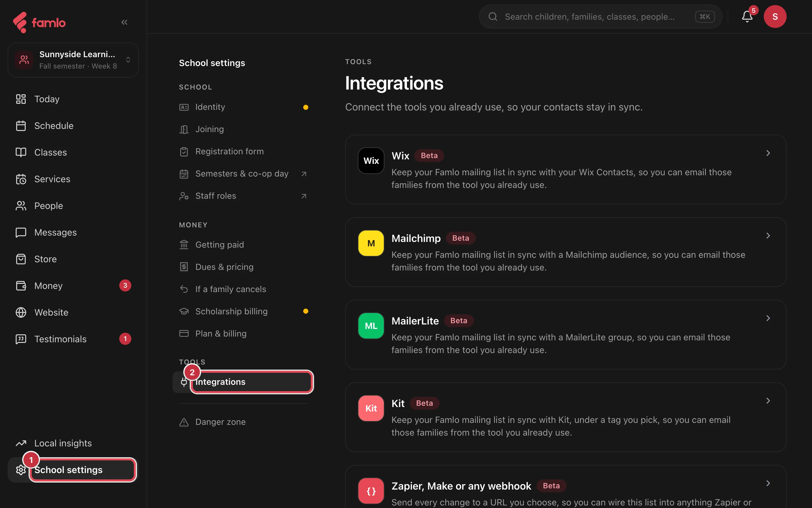
Task: Click the search magnifier icon
Action: pos(493,17)
